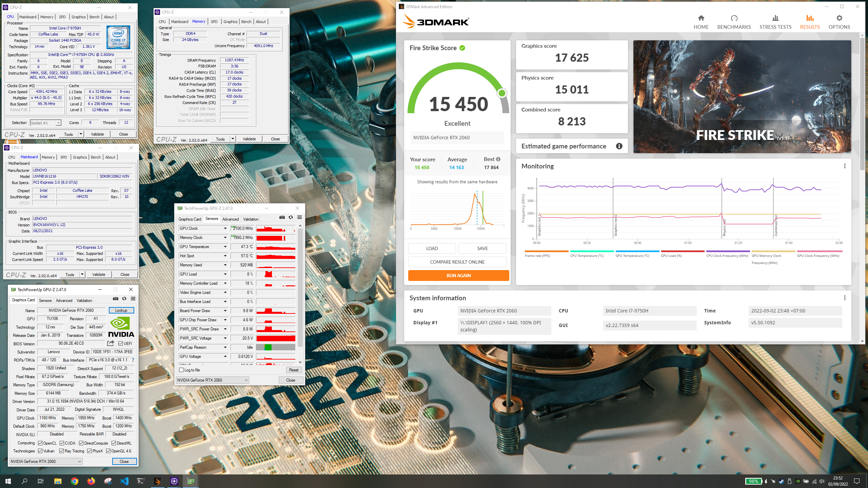Open GPU selector dropdown in Graphics Card window
This screenshot has height=488, width=868.
(x=46, y=462)
